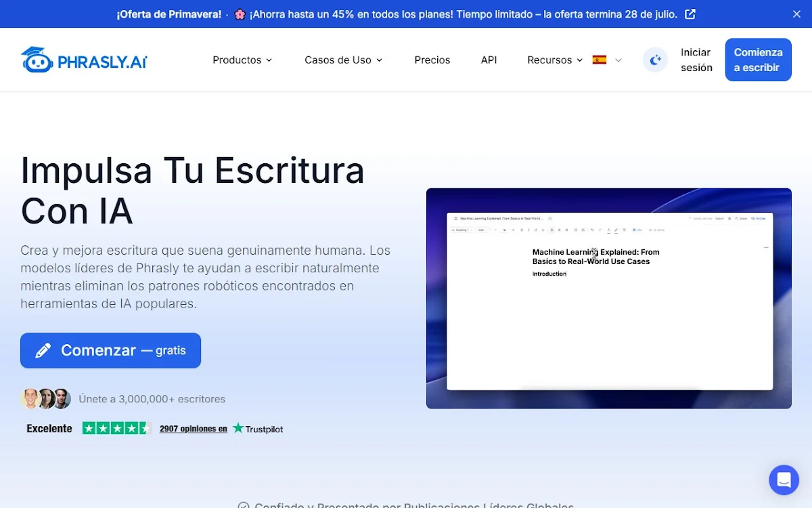Click the Phrasly.AI robot logo
This screenshot has width=812, height=508.
click(x=84, y=60)
